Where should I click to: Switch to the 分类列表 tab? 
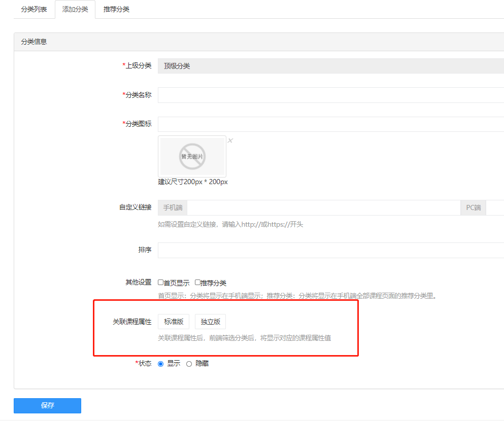34,9
